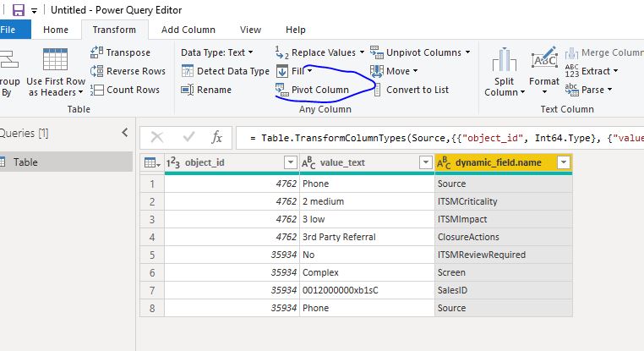The height and width of the screenshot is (351, 644).
Task: Expand the Extract dropdown arrow
Action: click(x=615, y=71)
